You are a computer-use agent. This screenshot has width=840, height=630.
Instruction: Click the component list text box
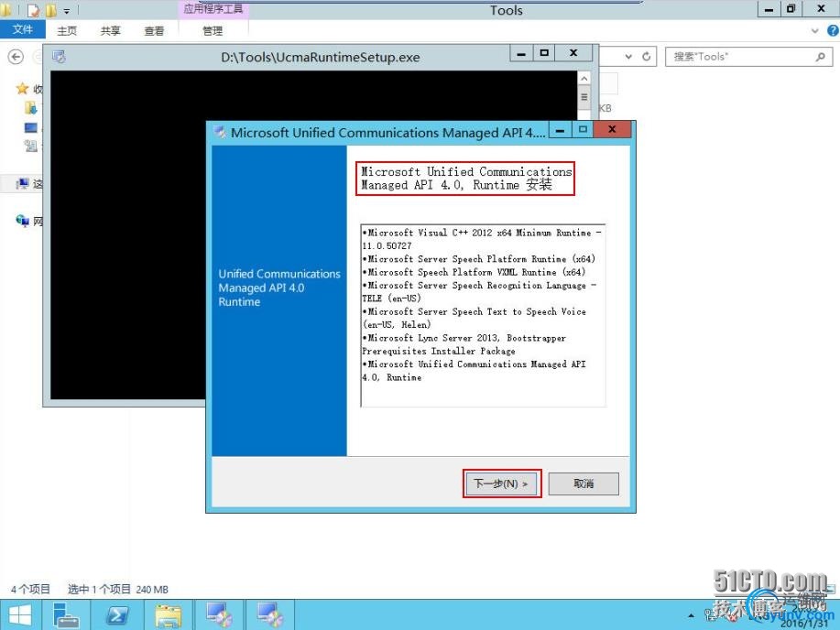coord(484,316)
